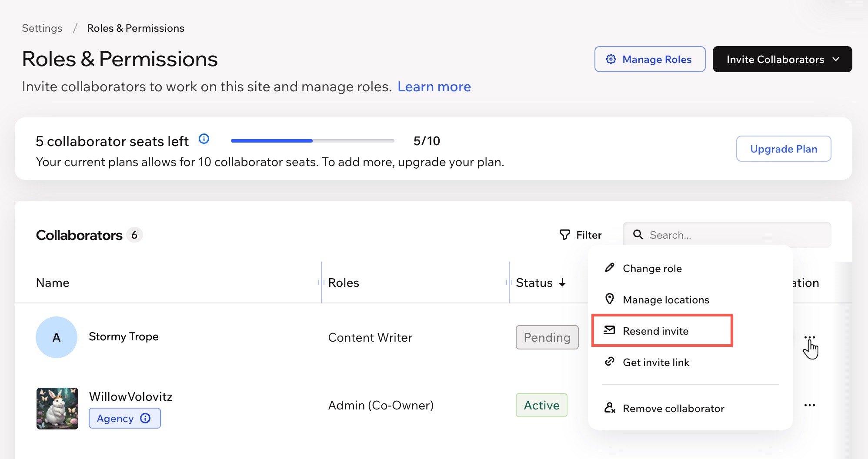This screenshot has height=459, width=868.
Task: Click the Collaborators heading
Action: coord(79,235)
